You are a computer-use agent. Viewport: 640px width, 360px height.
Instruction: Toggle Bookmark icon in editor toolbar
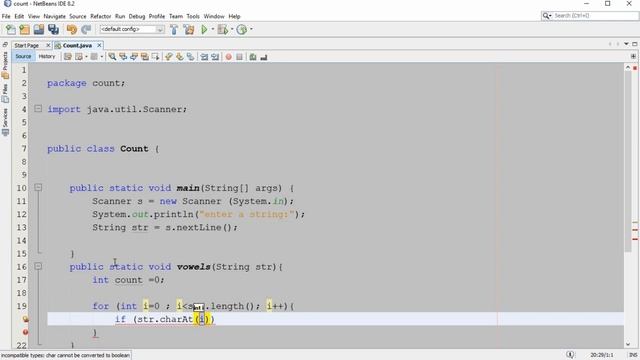tap(191, 57)
